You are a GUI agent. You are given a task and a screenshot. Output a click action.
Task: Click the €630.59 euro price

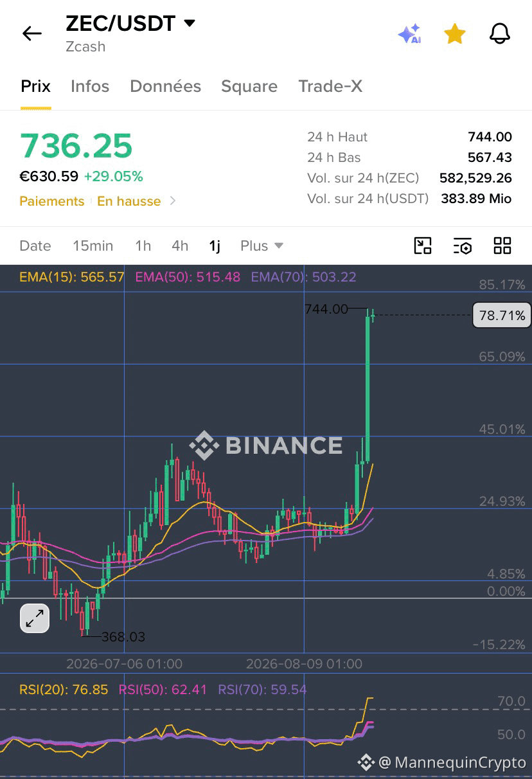[49, 176]
